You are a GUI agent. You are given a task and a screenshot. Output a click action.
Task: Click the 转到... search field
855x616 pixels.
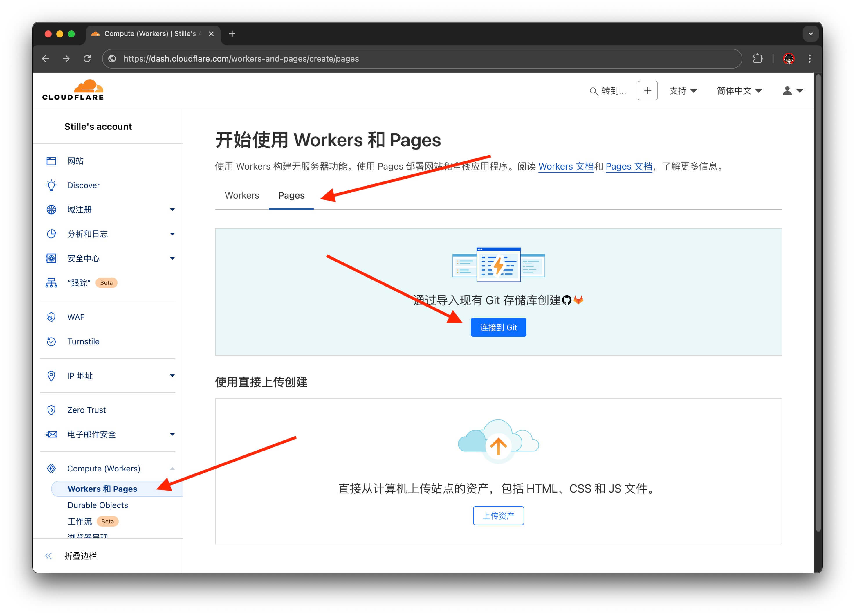pyautogui.click(x=608, y=91)
